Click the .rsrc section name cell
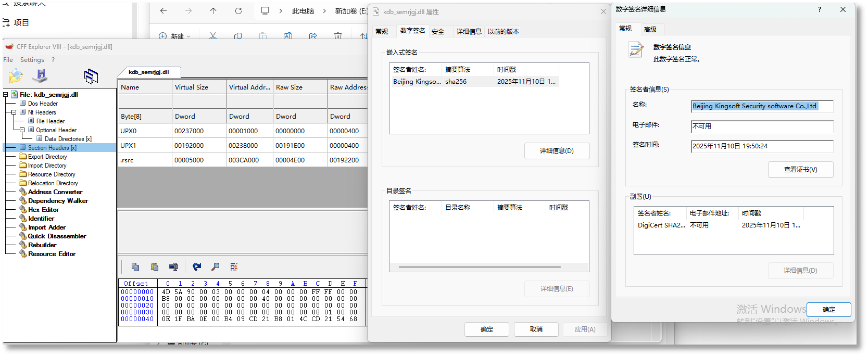This screenshot has width=868, height=356. tap(145, 160)
